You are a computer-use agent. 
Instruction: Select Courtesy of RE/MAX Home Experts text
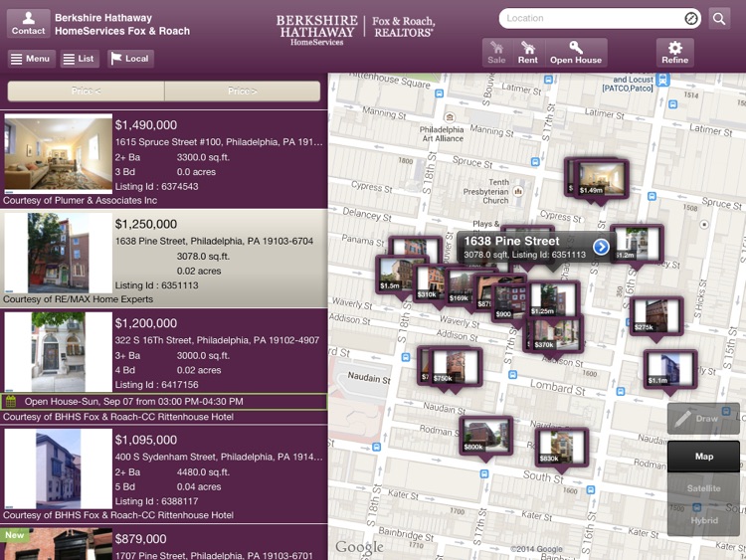click(78, 299)
